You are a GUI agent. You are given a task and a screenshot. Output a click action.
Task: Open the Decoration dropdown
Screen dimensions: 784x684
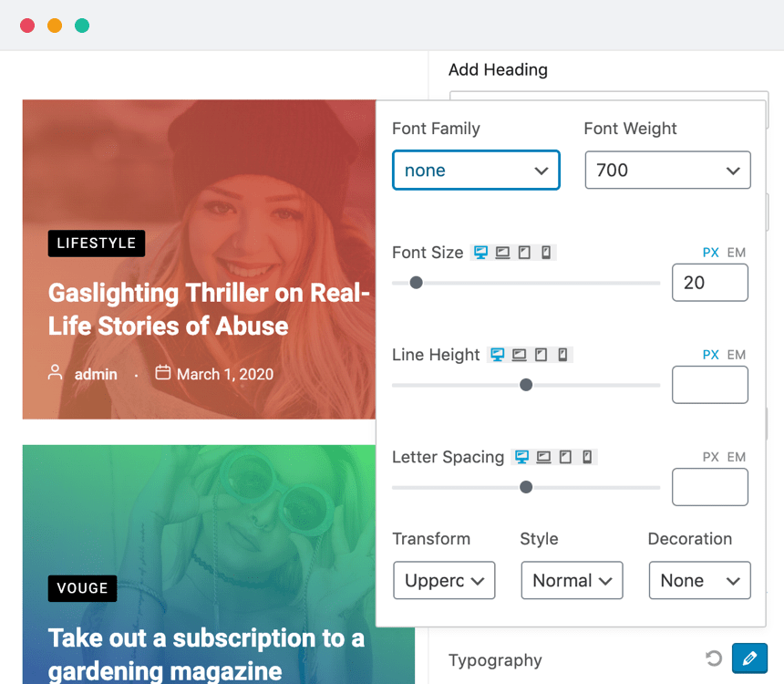pyautogui.click(x=699, y=581)
